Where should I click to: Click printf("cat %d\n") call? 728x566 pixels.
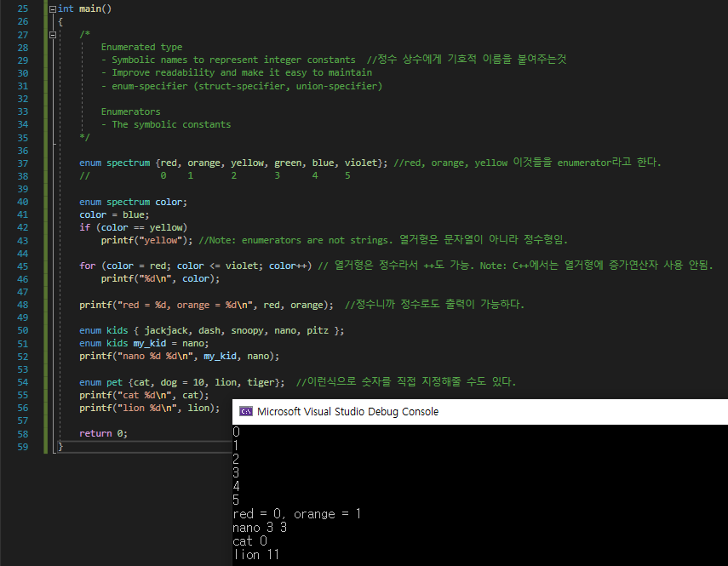pos(144,395)
